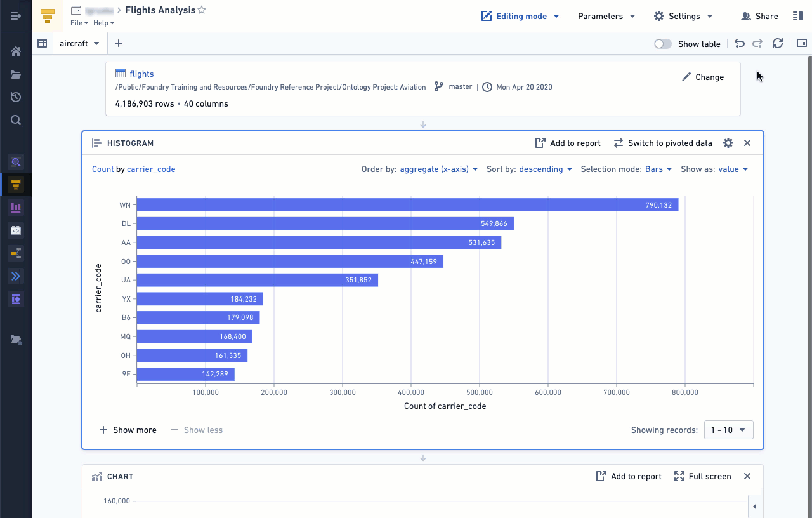This screenshot has height=518, width=812.
Task: Open the Editing mode dropdown
Action: tap(520, 16)
